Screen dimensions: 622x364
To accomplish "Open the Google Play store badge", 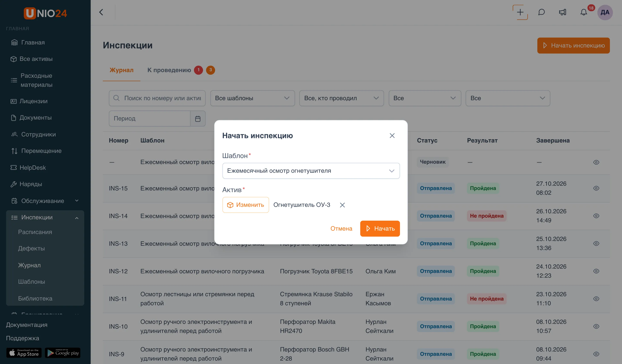I will coord(63,353).
